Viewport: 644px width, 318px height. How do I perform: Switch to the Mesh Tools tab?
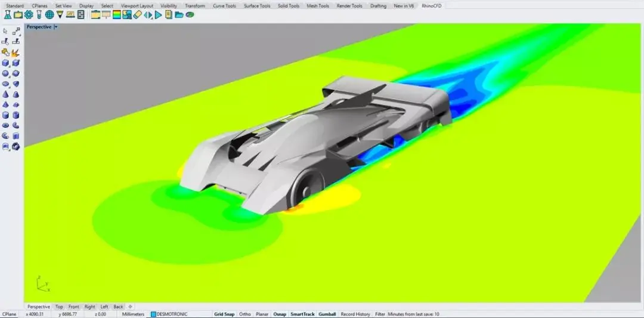(318, 6)
